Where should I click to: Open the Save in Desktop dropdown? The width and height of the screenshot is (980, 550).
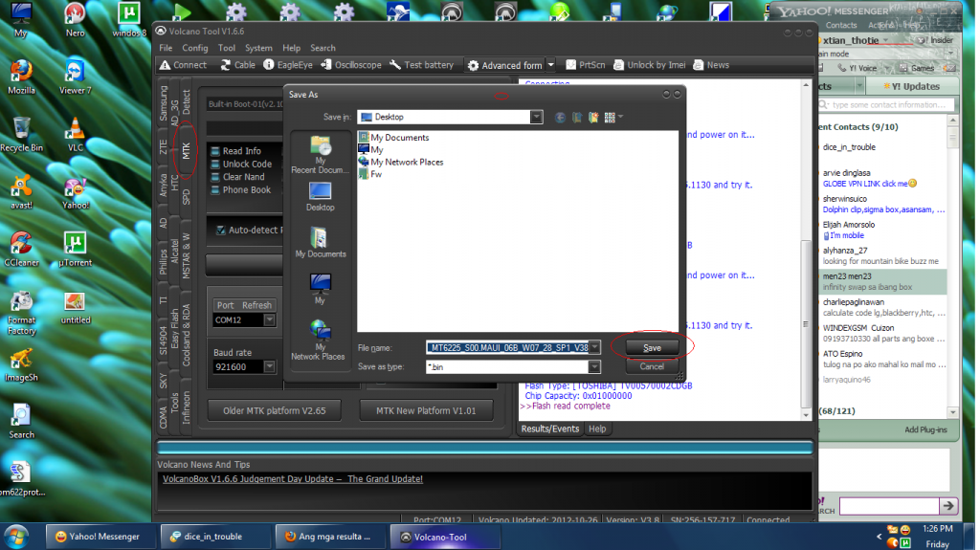point(536,117)
